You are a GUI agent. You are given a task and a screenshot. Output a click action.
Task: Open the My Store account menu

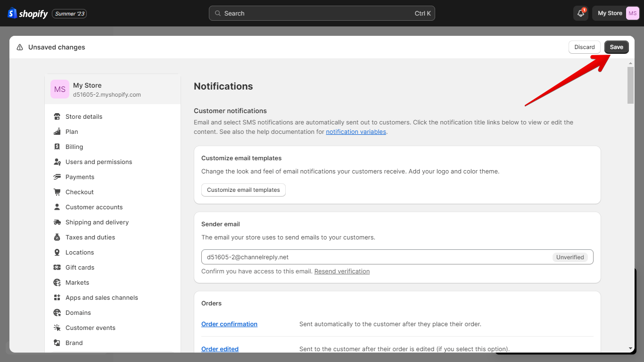point(616,13)
